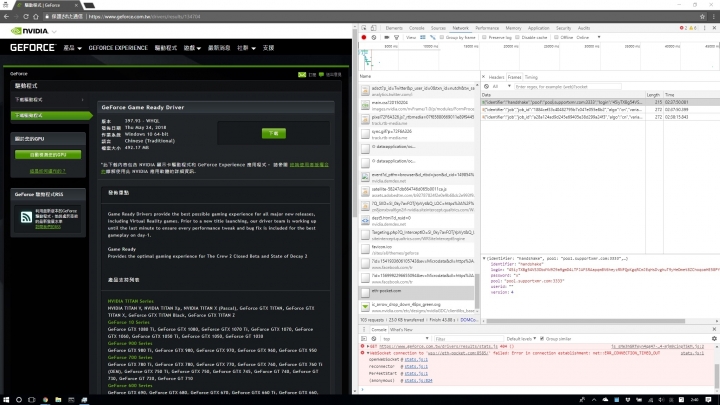
Task: Click the yellow warning count indicator in DevTools
Action: pyautogui.click(x=692, y=28)
